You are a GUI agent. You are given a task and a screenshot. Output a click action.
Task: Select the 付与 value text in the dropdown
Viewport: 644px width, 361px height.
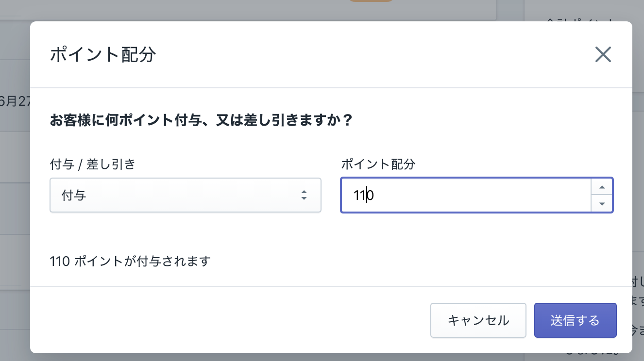point(74,196)
